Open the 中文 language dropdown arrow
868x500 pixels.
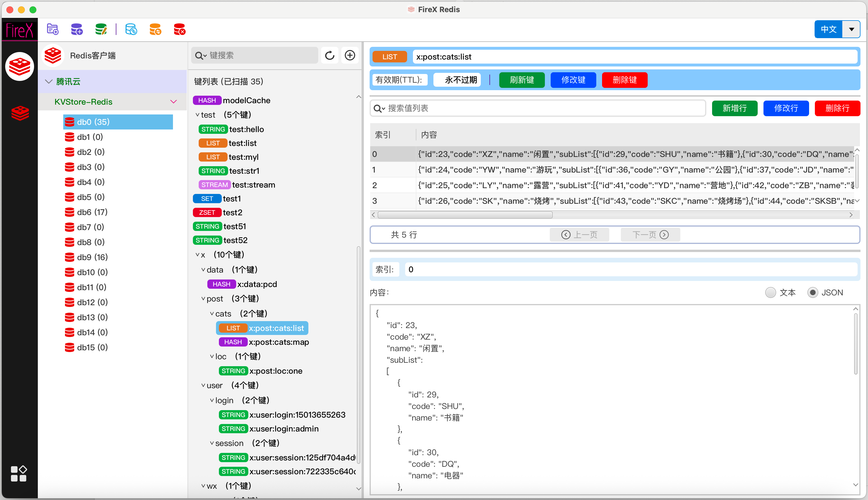click(x=851, y=29)
